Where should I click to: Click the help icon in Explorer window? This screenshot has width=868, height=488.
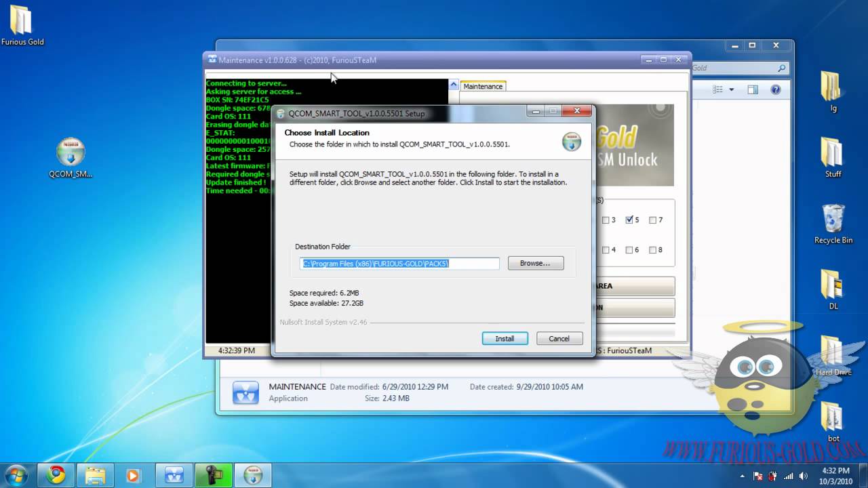pyautogui.click(x=776, y=89)
